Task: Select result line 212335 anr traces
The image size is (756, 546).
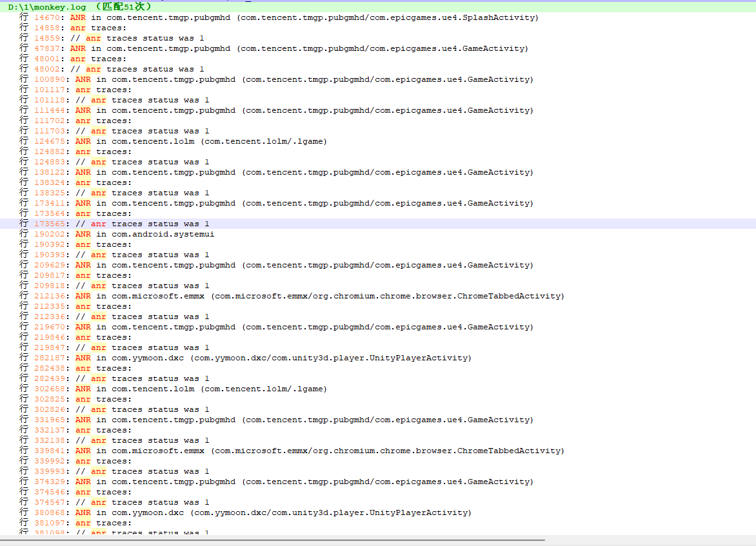Action: pos(378,306)
